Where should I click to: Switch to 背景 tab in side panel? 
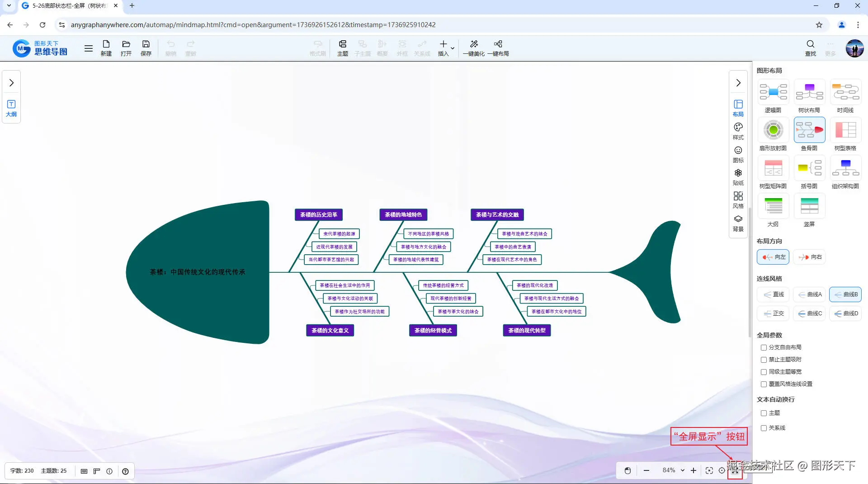(x=738, y=223)
